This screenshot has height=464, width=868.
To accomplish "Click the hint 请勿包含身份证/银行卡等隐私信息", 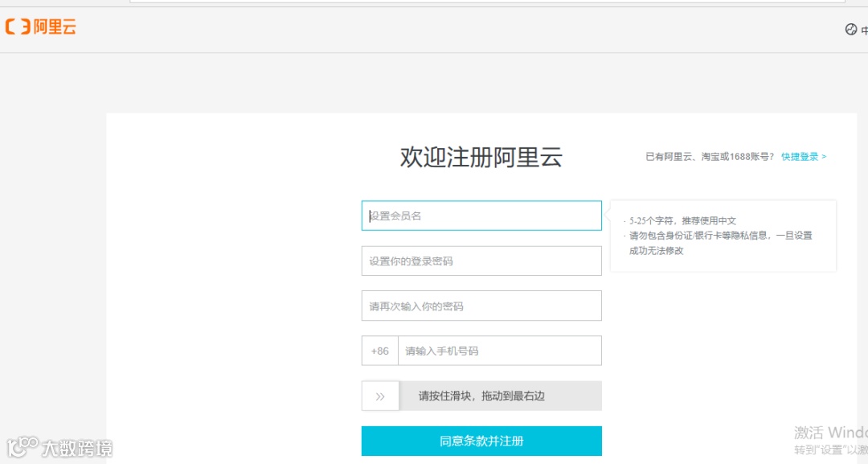I will 700,236.
